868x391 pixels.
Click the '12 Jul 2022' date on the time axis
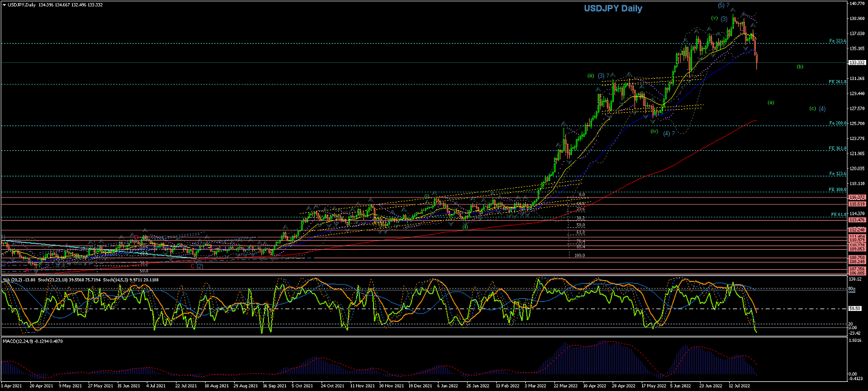pyautogui.click(x=739, y=385)
